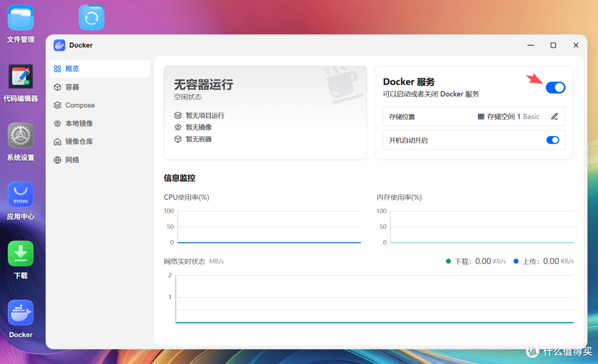Maximize the Docker window

click(x=553, y=45)
